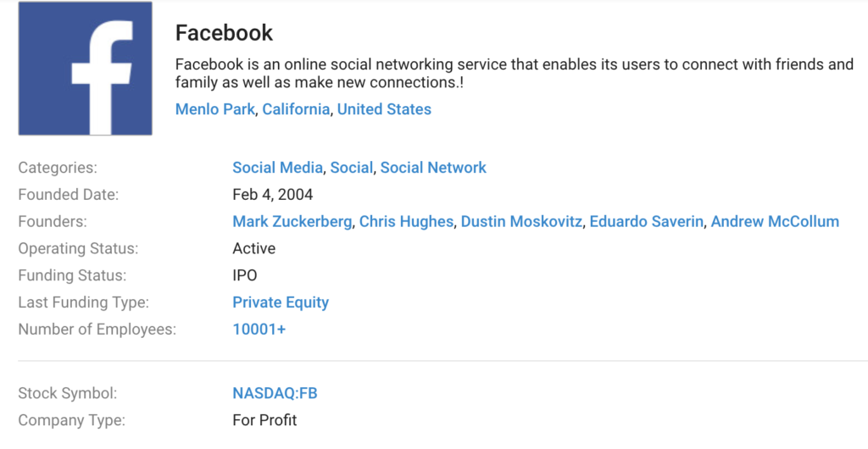Screen dimensions: 868x449
Task: Open Mark Zuckerberg's founder profile
Action: pos(292,222)
